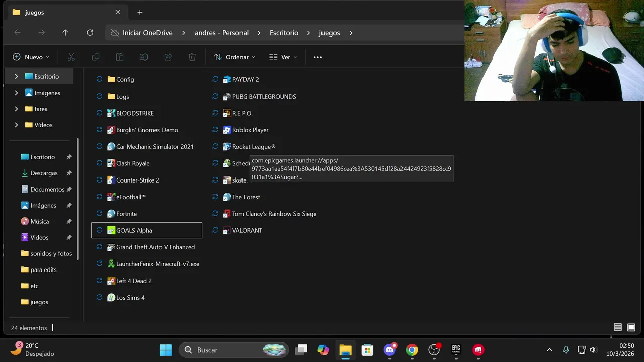This screenshot has width=644, height=362.
Task: Click the Copy toolbar icon
Action: (x=96, y=57)
